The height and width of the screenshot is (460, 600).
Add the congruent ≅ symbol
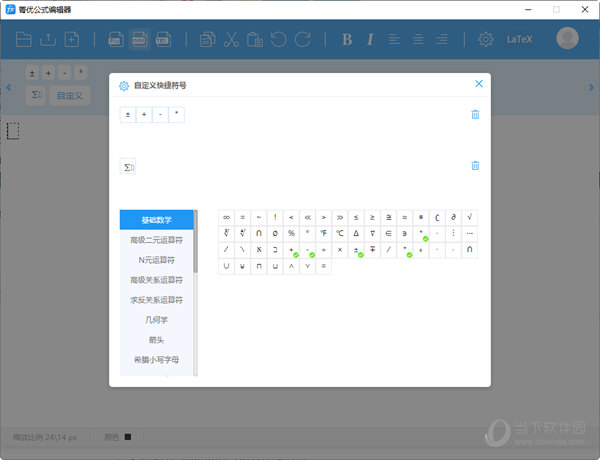click(388, 217)
